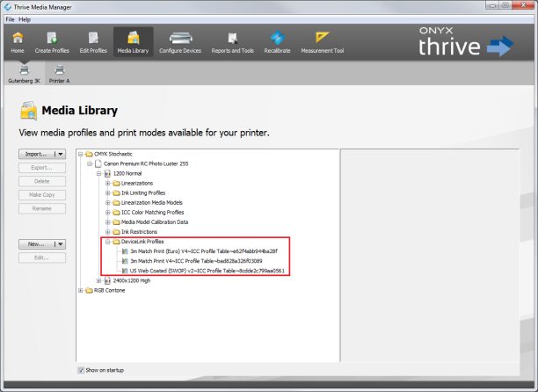Screen dimensions: 538x392
Task: Open the Measurement Tool
Action: [322, 42]
